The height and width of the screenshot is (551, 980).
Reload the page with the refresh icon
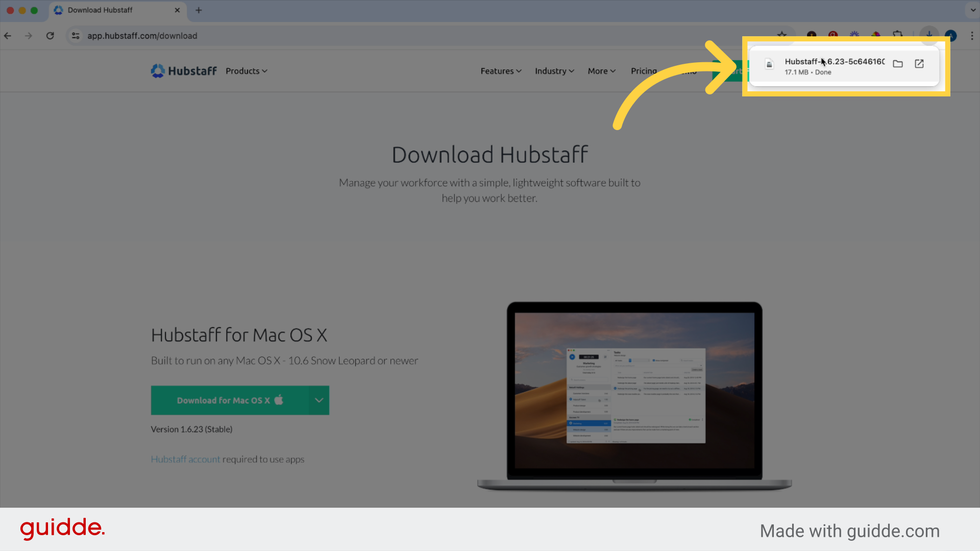point(50,36)
